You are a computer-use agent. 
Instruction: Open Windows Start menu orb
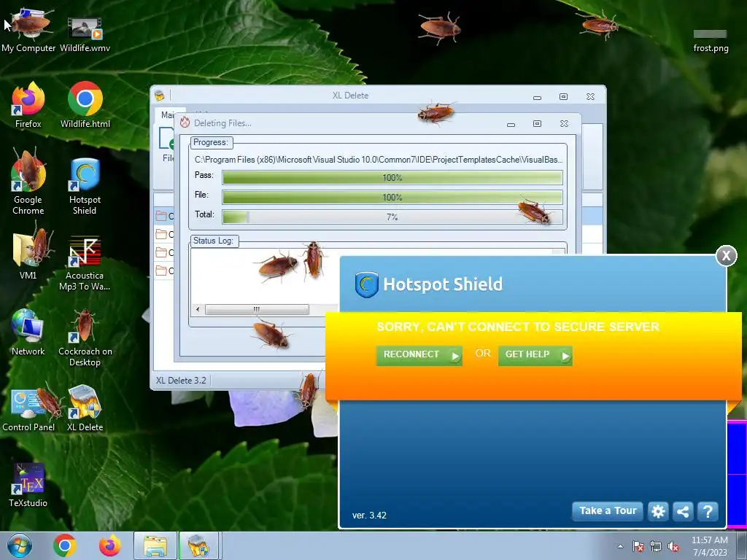click(x=20, y=545)
